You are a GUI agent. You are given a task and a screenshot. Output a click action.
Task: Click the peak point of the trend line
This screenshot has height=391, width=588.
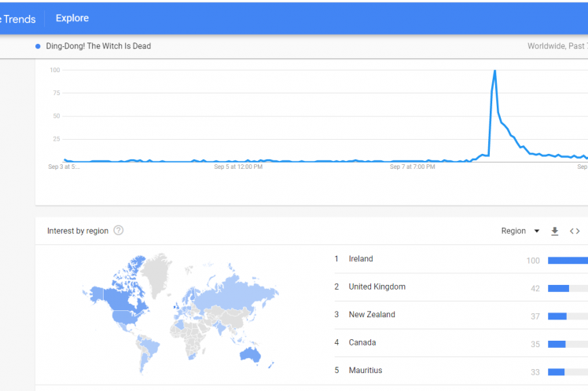point(494,71)
